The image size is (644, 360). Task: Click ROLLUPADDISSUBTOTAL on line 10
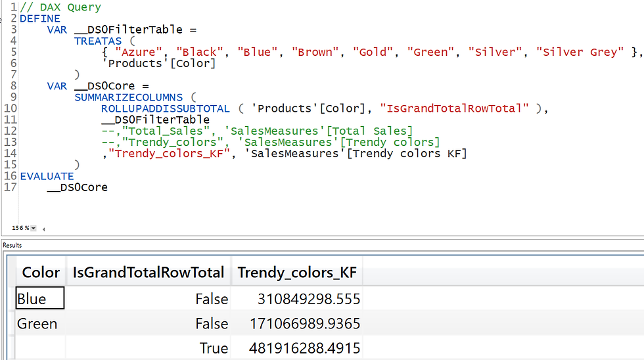pos(166,108)
